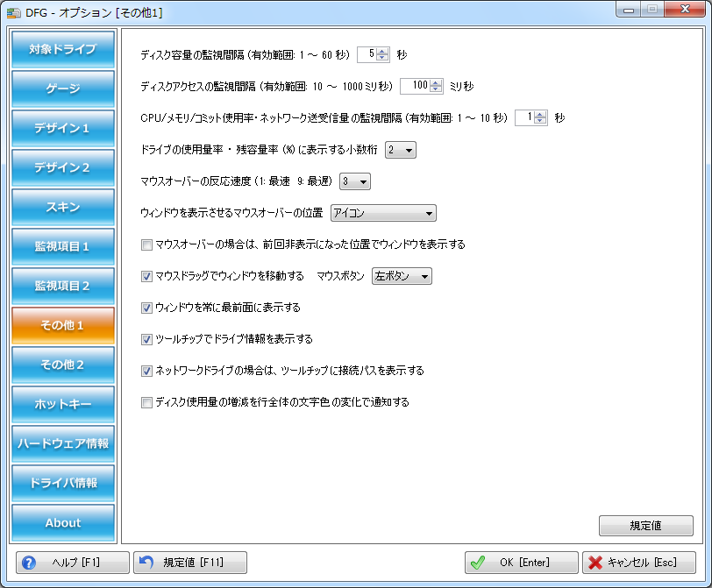Open the アイコン mouseover position dropdown

pos(383,213)
